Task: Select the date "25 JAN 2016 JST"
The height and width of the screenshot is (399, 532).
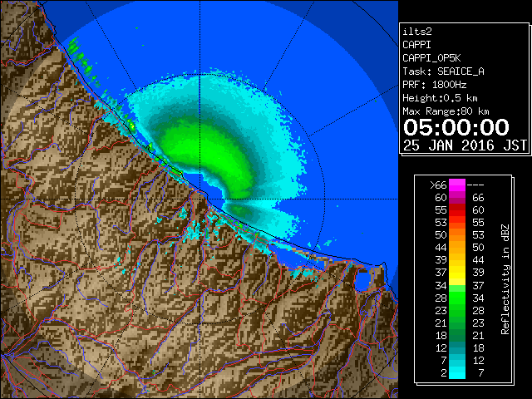Action: coord(465,145)
